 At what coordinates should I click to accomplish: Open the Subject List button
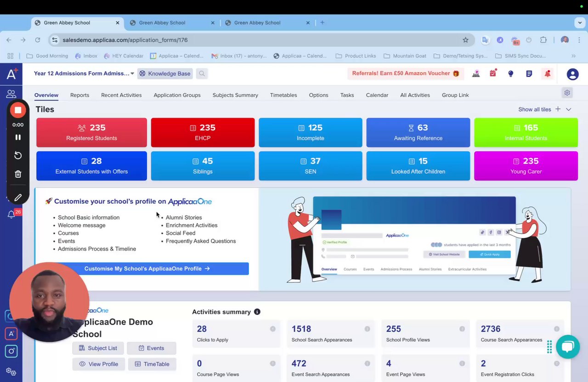click(98, 348)
